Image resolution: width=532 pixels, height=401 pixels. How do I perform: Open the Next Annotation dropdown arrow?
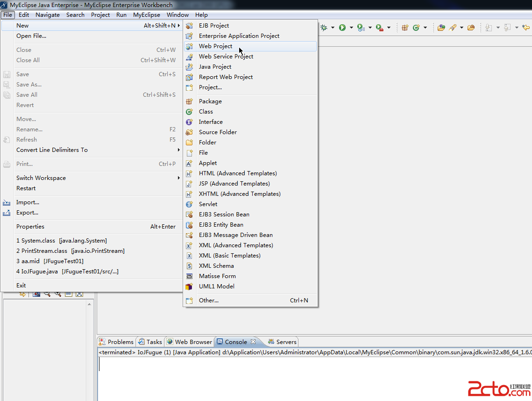pyautogui.click(x=498, y=28)
